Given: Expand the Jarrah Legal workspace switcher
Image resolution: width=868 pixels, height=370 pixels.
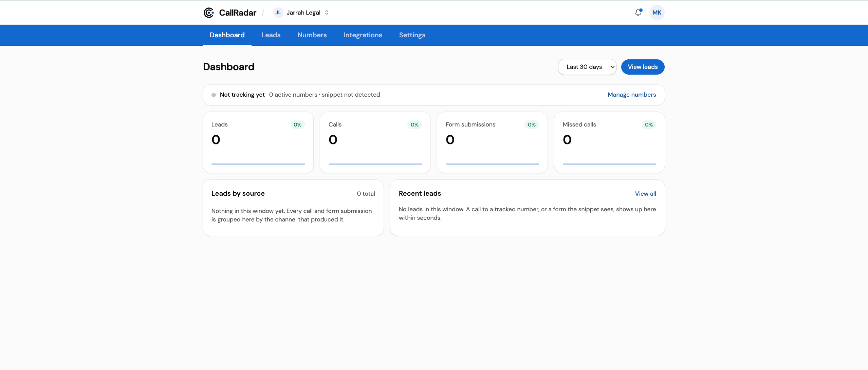Looking at the screenshot, I should click(x=301, y=13).
